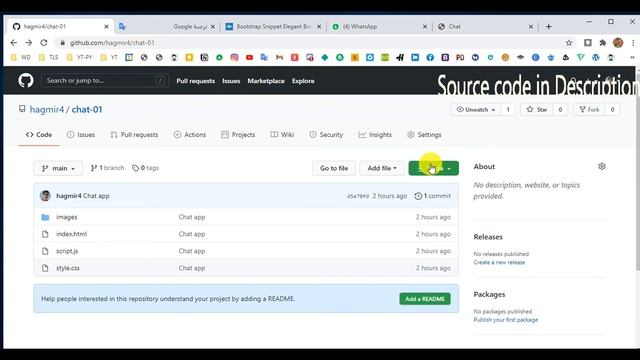Open the Wiki tab

pos(282,135)
